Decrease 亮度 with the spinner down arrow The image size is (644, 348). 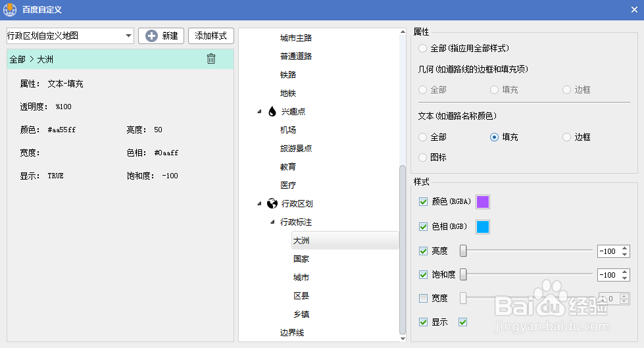625,255
